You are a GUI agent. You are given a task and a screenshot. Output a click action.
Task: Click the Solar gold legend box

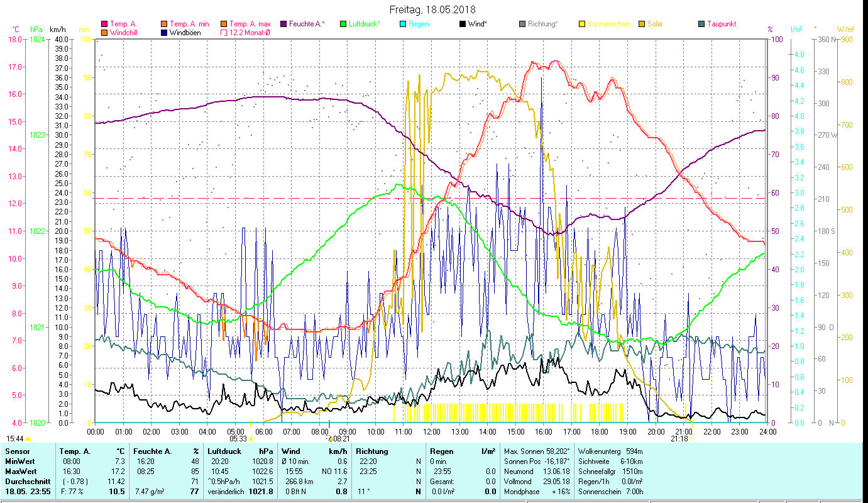pos(642,24)
